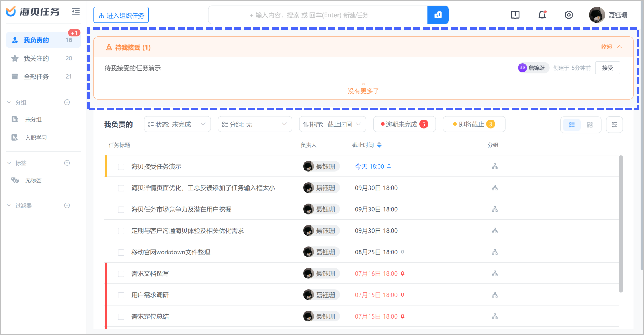Add a new group with plus icon
Screen dimensions: 644x335
coord(67,102)
